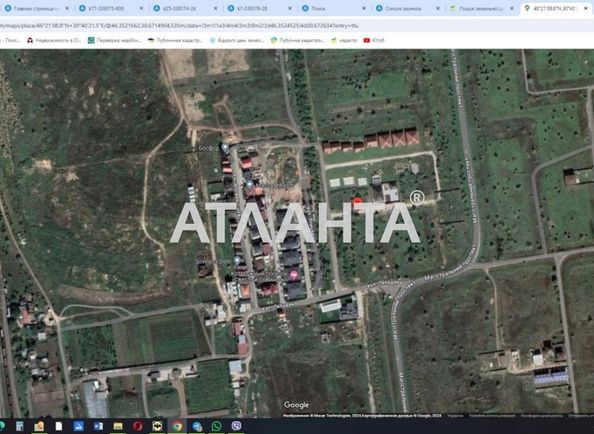
Task: Open the blank document icon in the taskbar
Action: coord(59,426)
